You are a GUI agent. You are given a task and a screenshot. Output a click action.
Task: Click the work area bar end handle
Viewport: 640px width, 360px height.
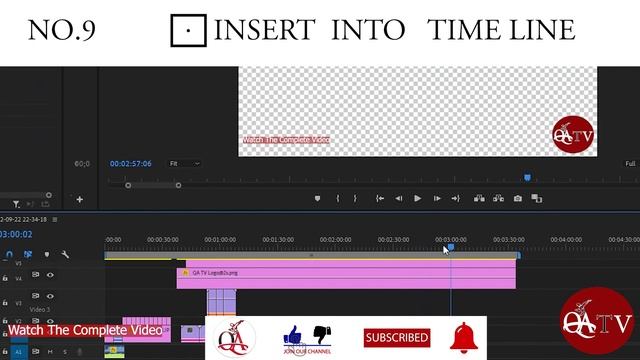click(x=518, y=256)
